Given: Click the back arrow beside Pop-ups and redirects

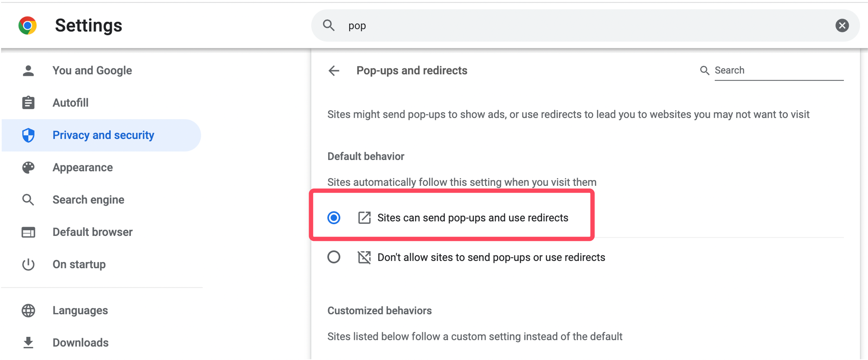Looking at the screenshot, I should pyautogui.click(x=334, y=71).
